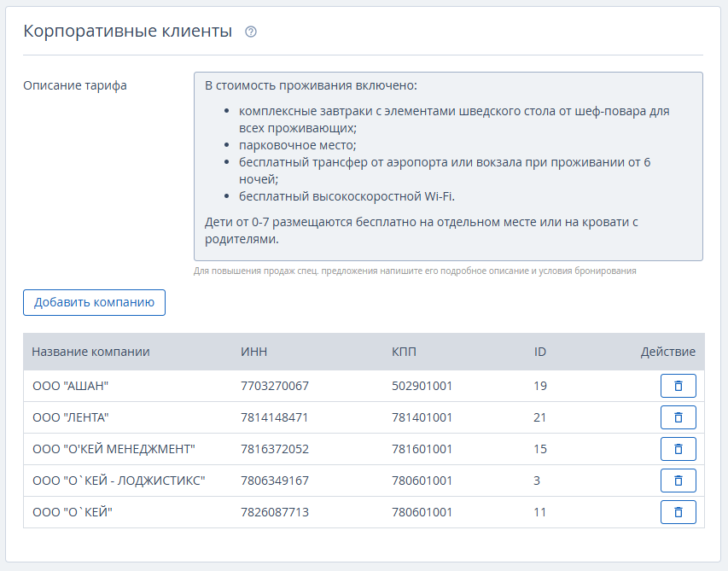
Task: Click the Название компании column header
Action: coord(90,352)
